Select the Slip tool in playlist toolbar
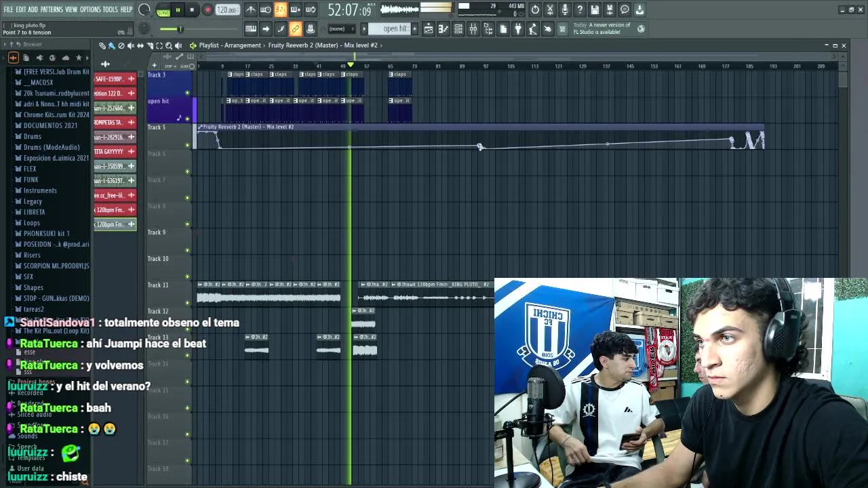Screen dimensions: 868x488 coord(140,45)
